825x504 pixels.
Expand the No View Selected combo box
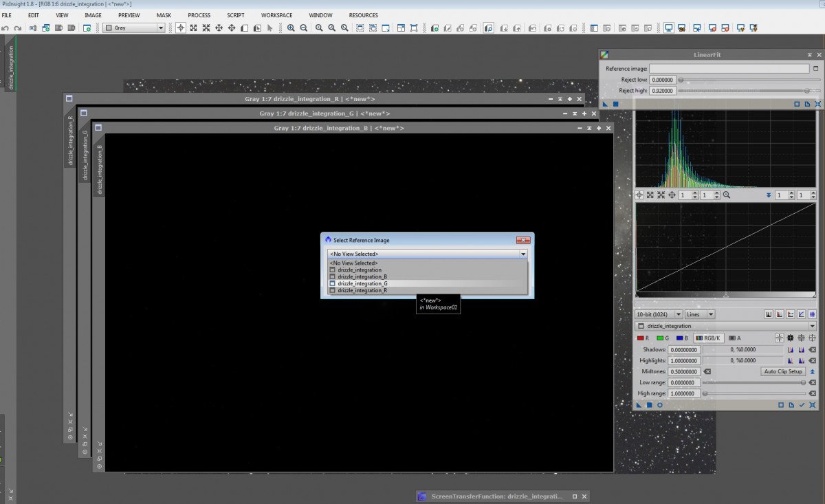(x=428, y=254)
